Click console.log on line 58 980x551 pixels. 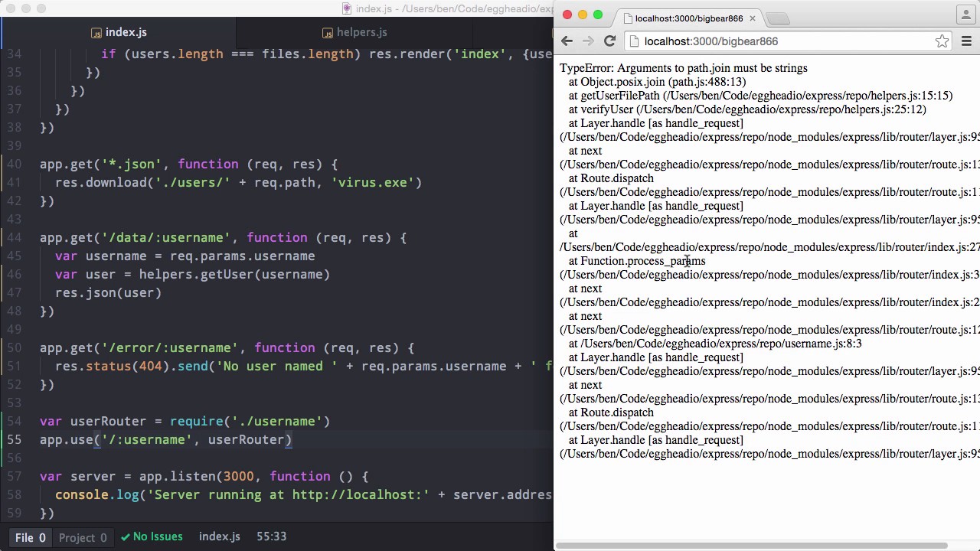96,494
